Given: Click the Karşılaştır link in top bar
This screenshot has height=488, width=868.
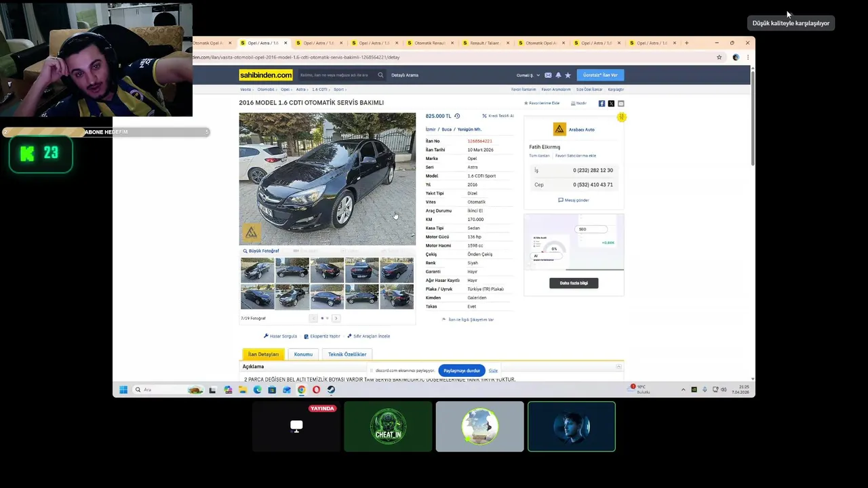Looking at the screenshot, I should tap(616, 89).
